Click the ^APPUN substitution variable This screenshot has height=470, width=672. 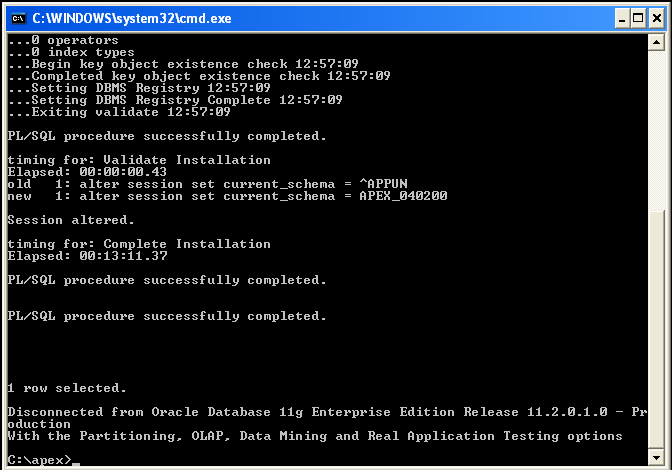pyautogui.click(x=383, y=184)
